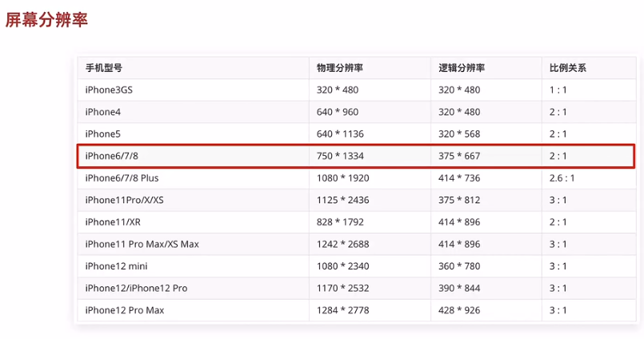Select the iPhone11Pro/X/XS row
The image size is (644, 339).
[x=124, y=200]
